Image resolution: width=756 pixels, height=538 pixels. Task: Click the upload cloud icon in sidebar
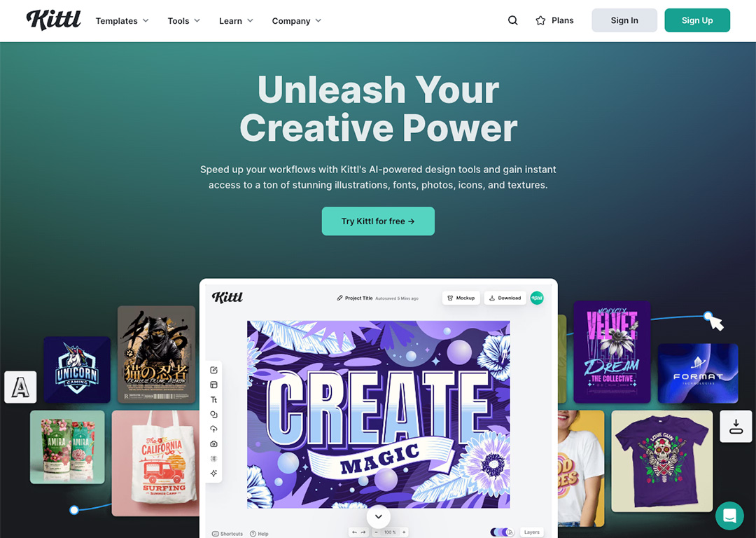coord(213,429)
